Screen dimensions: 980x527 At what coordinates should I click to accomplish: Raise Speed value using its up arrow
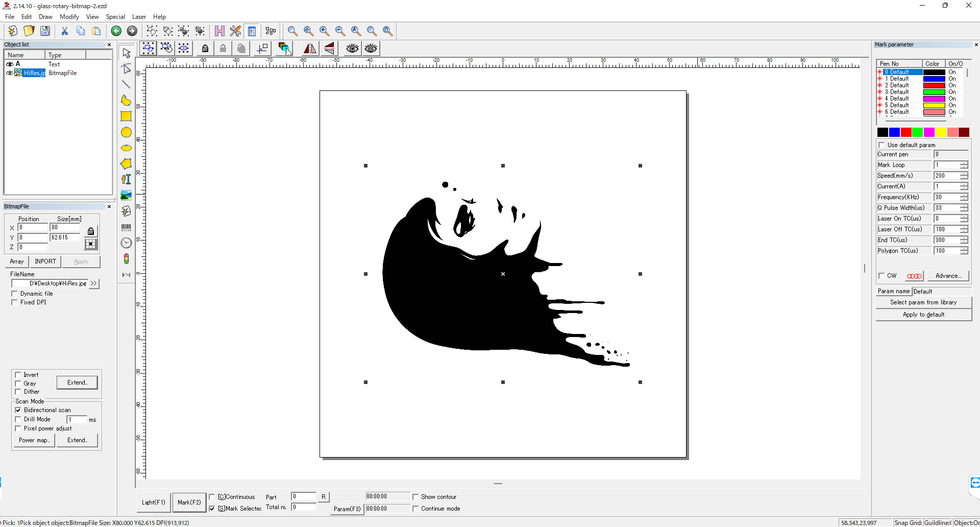click(964, 174)
